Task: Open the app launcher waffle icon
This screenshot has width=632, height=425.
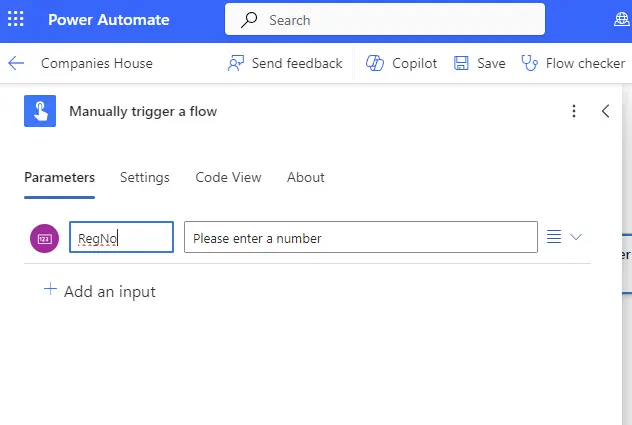Action: [16, 19]
